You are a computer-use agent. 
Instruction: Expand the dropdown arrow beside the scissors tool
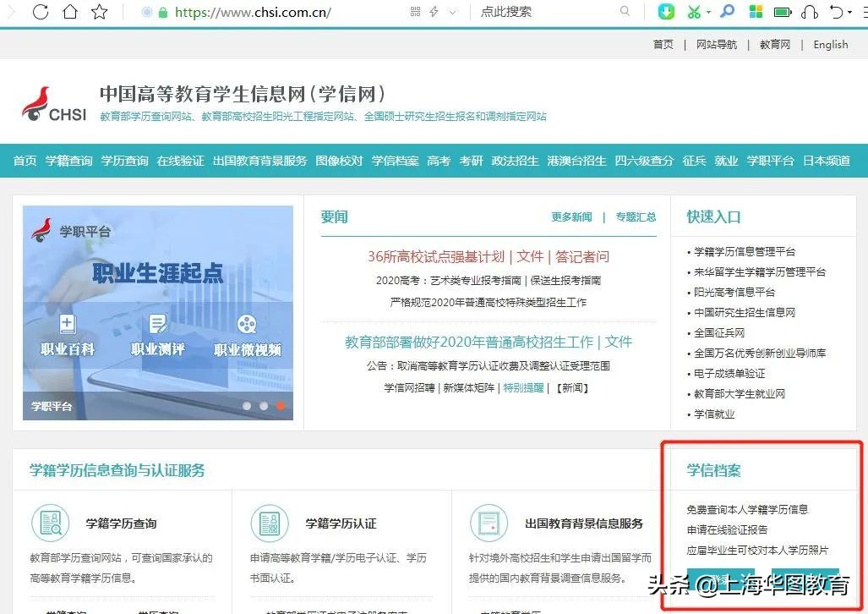(707, 12)
